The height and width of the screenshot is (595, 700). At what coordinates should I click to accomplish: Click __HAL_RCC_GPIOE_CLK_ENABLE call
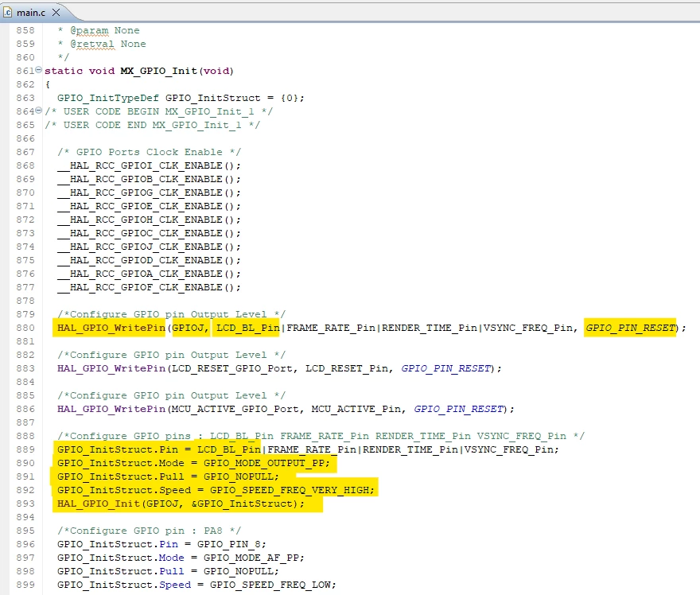pyautogui.click(x=149, y=206)
